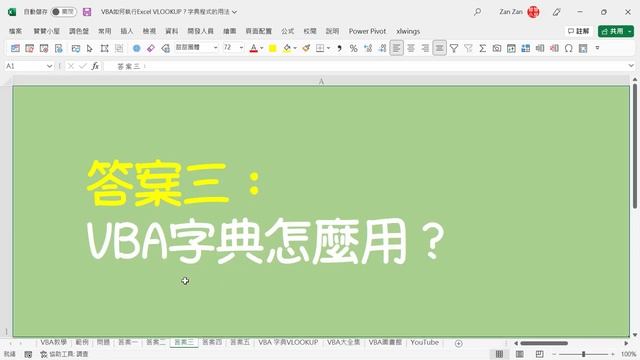
Task: Expand the Name Box dropdown arrow
Action: click(49, 66)
